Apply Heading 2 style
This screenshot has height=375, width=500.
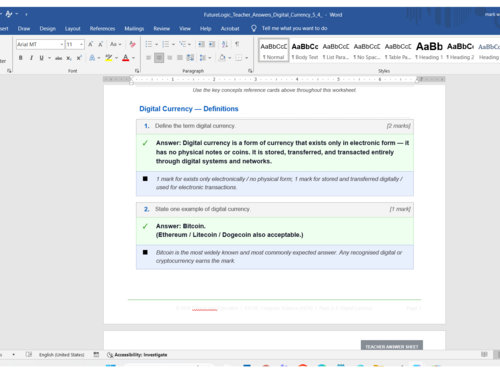460,51
